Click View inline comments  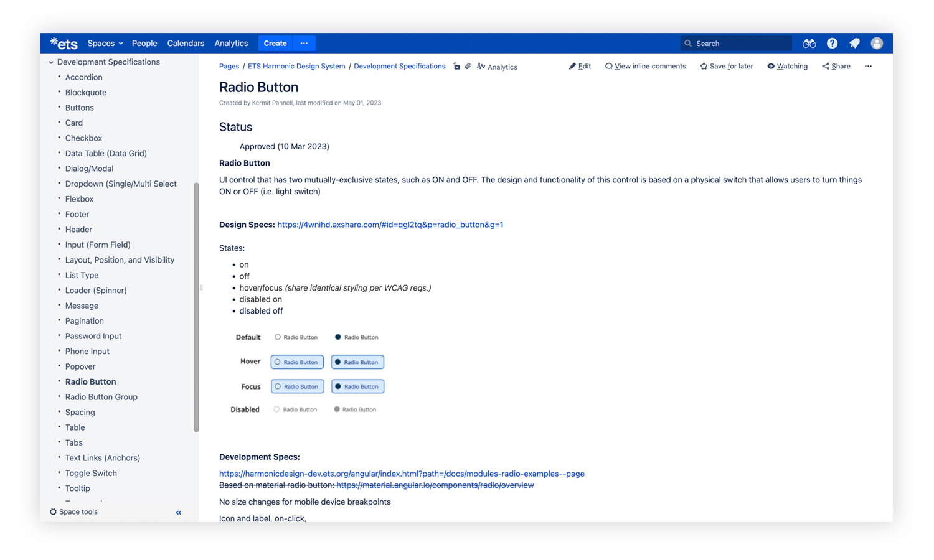(x=645, y=66)
